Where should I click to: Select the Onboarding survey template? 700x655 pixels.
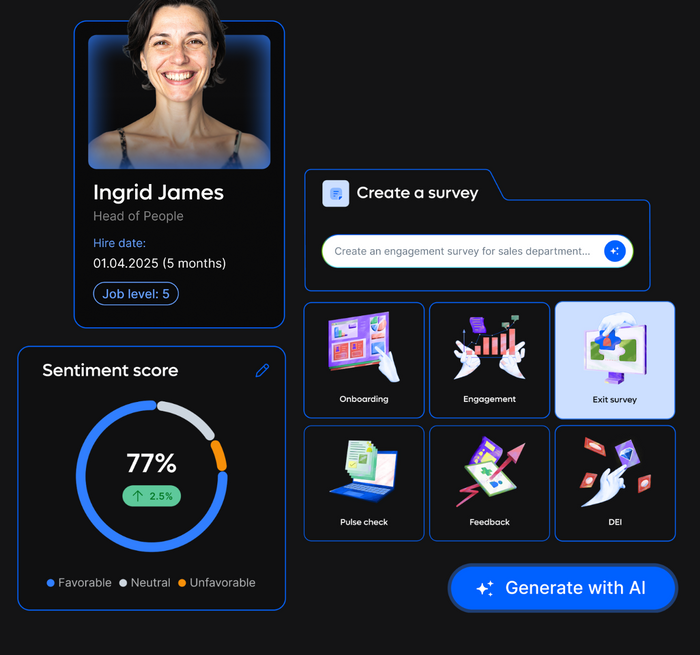(364, 360)
